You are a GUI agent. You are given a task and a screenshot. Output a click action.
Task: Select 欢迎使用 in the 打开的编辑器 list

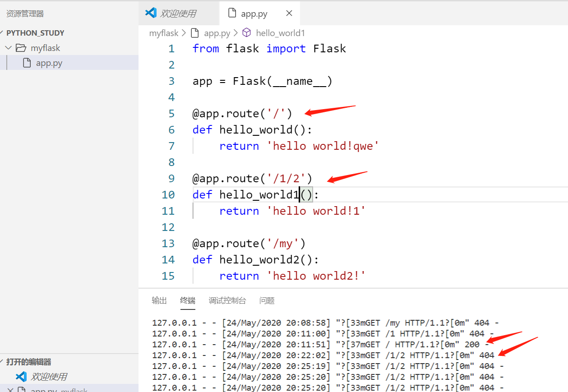click(x=49, y=377)
